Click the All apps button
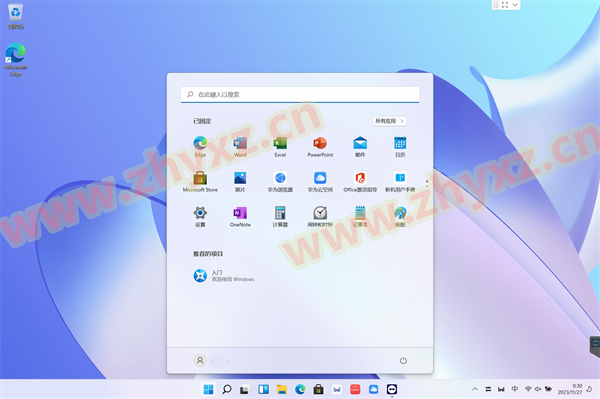 (390, 121)
